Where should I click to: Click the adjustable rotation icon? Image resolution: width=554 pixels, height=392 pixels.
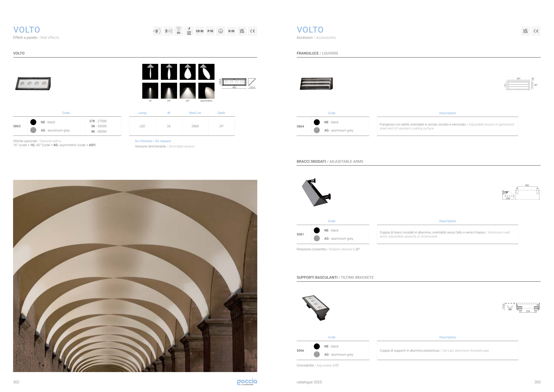[x=157, y=31]
